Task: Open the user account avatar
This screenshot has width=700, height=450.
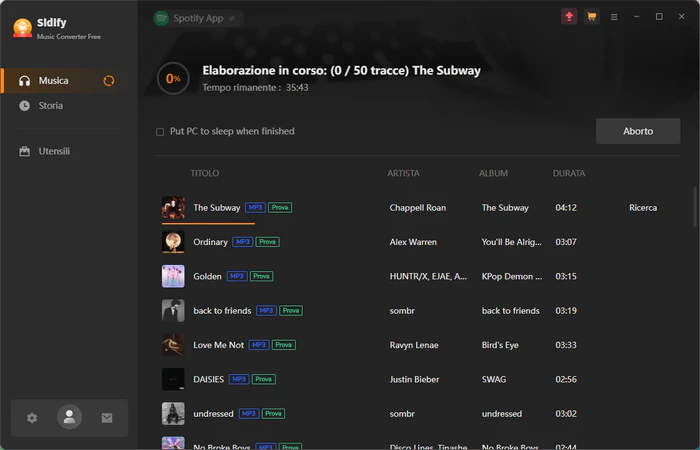Action: 69,417
